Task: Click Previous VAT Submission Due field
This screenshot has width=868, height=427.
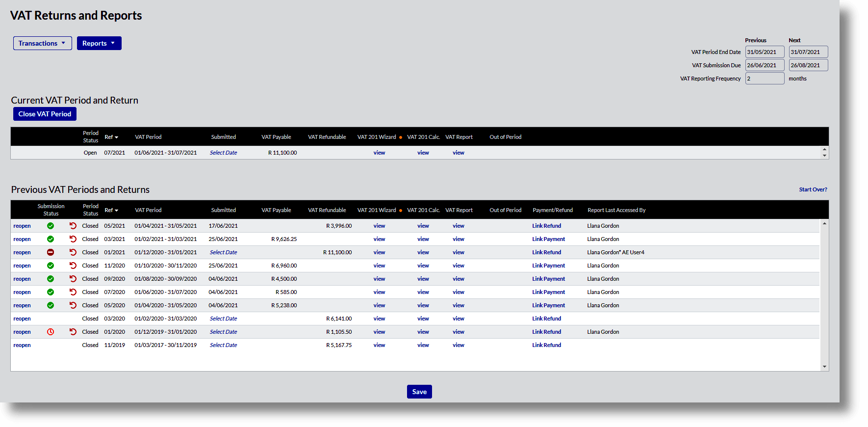Action: [x=765, y=65]
